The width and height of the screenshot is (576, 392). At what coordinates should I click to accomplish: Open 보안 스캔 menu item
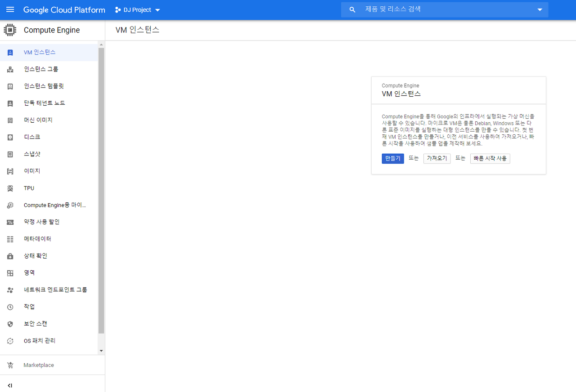(49, 324)
